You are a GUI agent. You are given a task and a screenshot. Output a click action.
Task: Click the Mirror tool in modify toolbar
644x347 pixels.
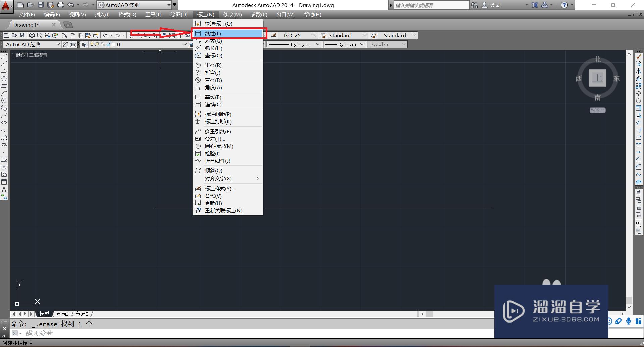(x=639, y=71)
